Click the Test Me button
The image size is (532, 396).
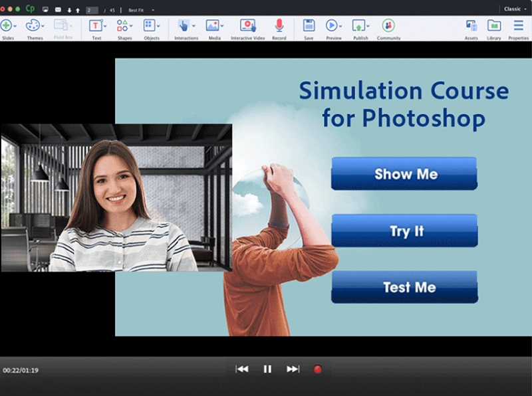pyautogui.click(x=404, y=287)
